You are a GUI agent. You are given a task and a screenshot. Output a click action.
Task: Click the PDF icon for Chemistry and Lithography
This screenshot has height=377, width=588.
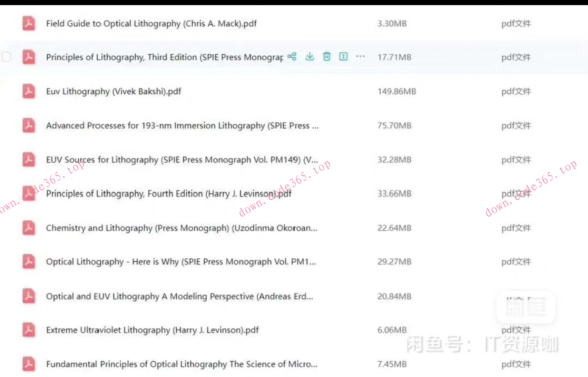[x=29, y=228]
